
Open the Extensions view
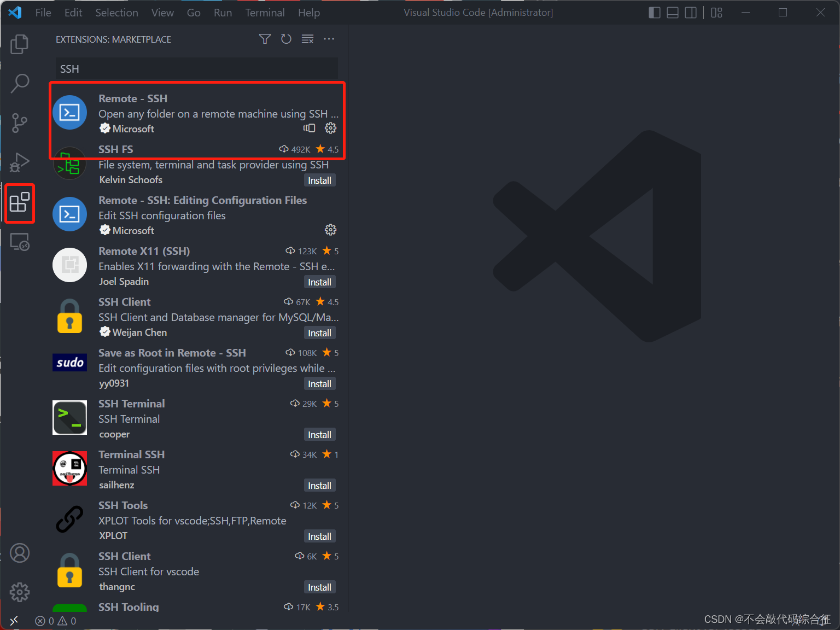tap(20, 202)
